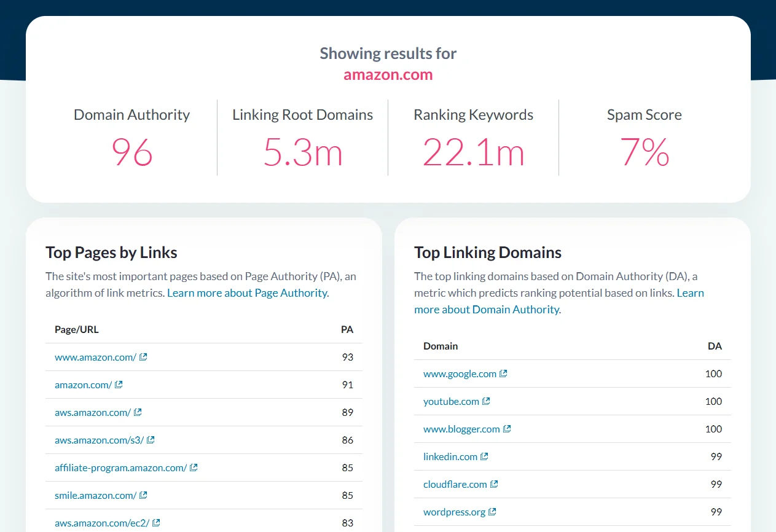
Task: Click DA value 99 for cloudflare.com
Action: [716, 484]
